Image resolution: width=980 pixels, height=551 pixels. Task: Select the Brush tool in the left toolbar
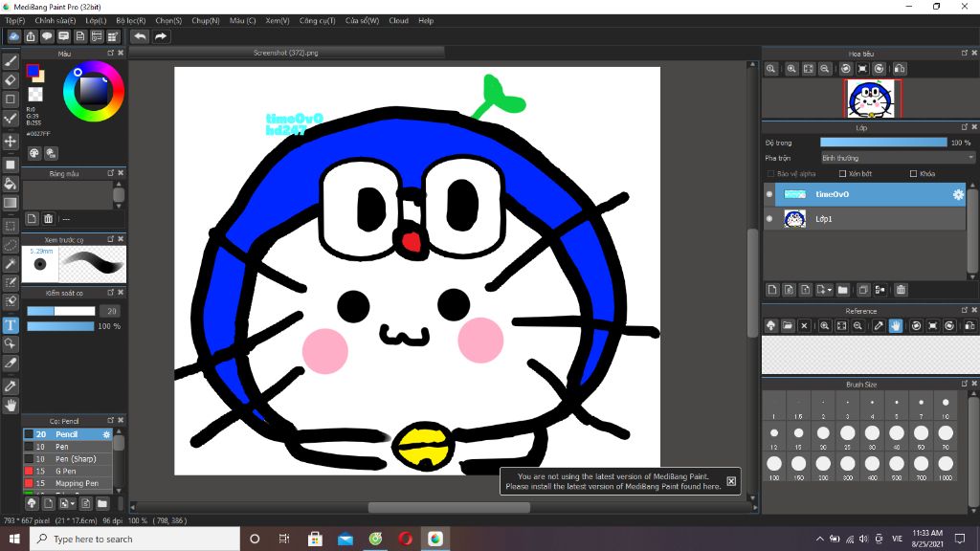[x=10, y=61]
